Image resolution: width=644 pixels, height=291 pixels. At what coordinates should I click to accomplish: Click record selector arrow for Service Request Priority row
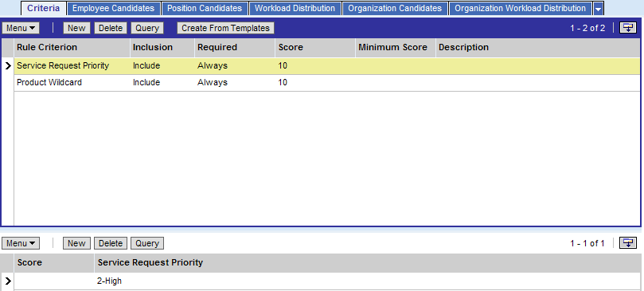8,66
